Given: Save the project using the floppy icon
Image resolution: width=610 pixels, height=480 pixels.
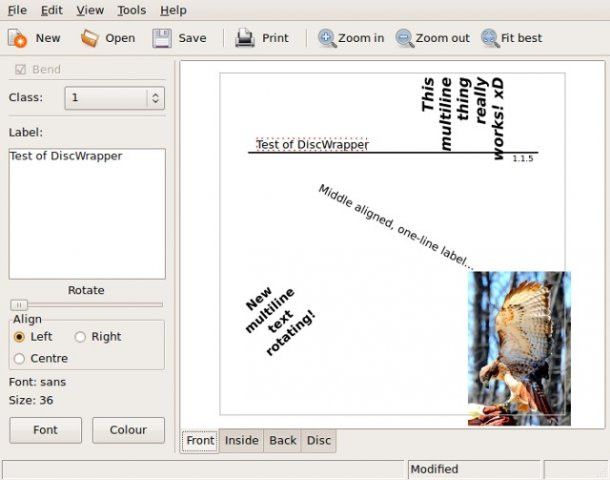Looking at the screenshot, I should pos(162,38).
